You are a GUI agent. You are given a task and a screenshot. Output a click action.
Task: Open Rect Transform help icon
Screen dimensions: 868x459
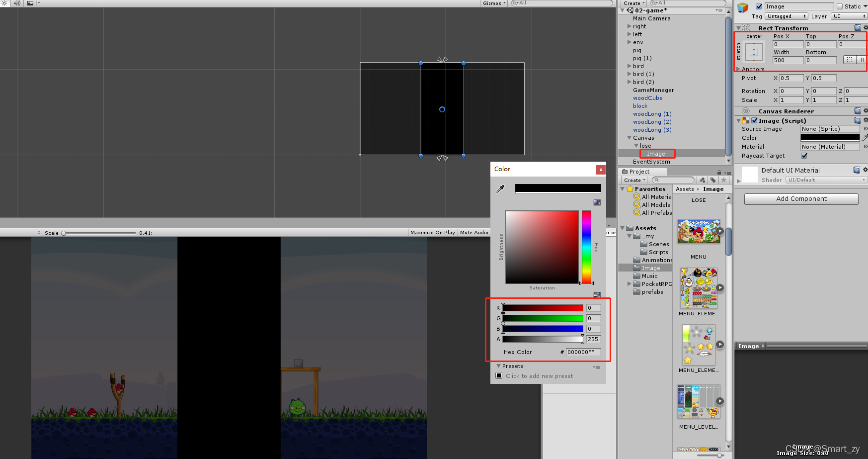[x=858, y=28]
